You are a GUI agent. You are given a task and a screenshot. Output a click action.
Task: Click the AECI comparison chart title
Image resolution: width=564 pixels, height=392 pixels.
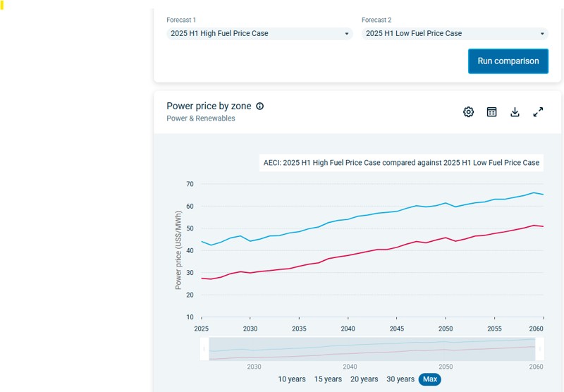click(400, 163)
